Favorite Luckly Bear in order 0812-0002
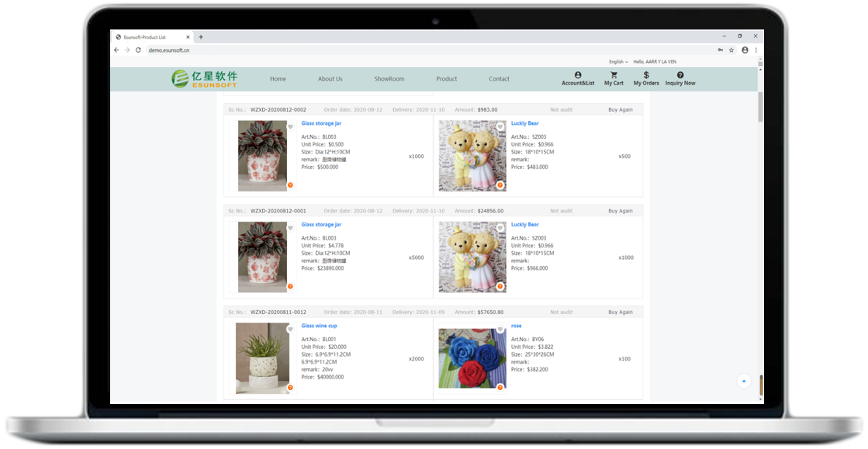Screen dimensions: 868x449 500,126
